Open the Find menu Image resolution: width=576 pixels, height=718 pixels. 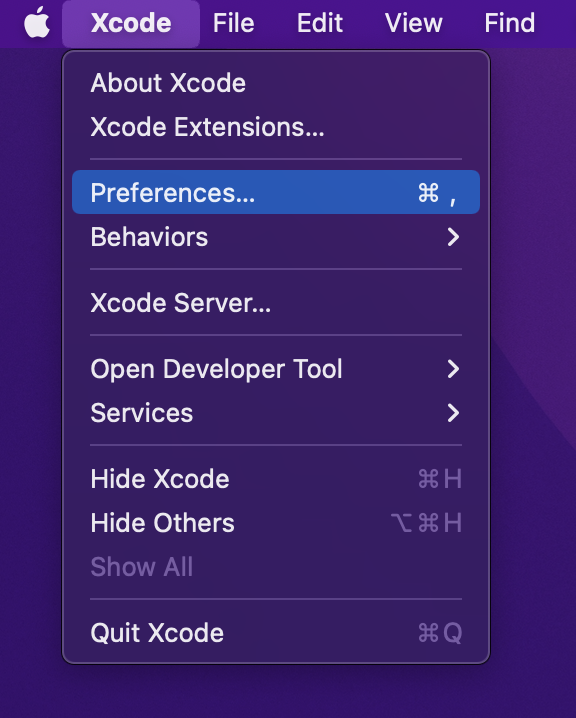point(510,23)
